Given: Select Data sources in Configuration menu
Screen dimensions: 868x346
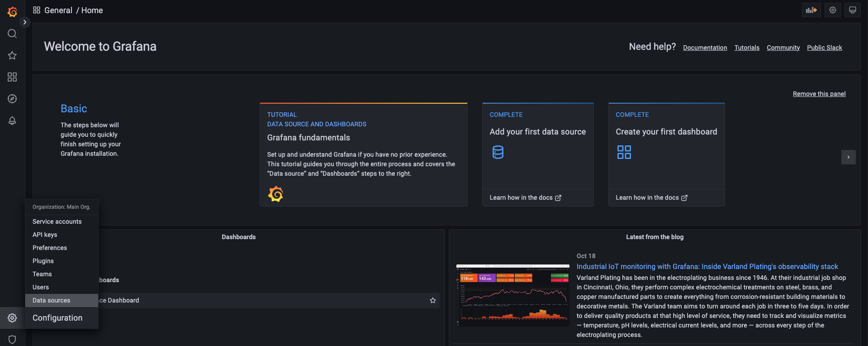Looking at the screenshot, I should coord(62,300).
